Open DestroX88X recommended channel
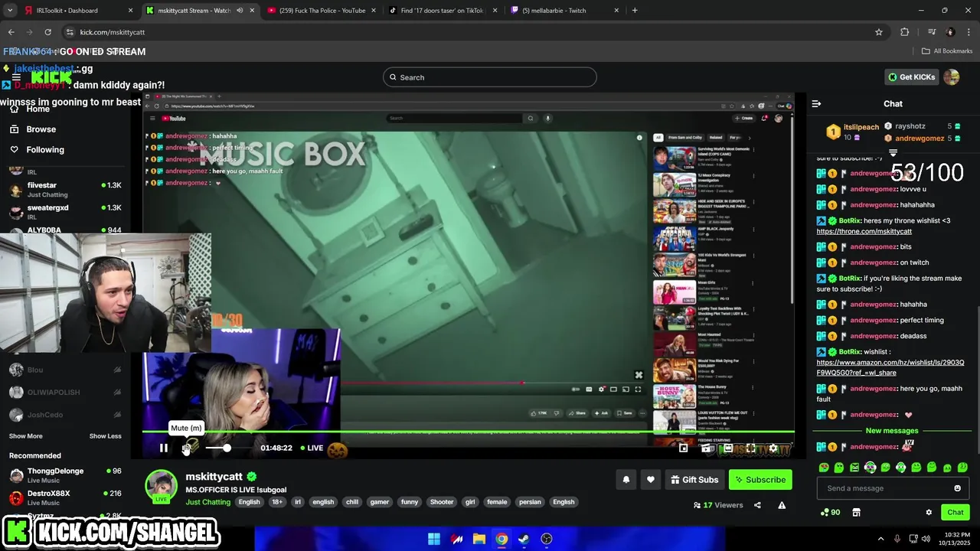Image resolution: width=980 pixels, height=551 pixels. tap(65, 497)
